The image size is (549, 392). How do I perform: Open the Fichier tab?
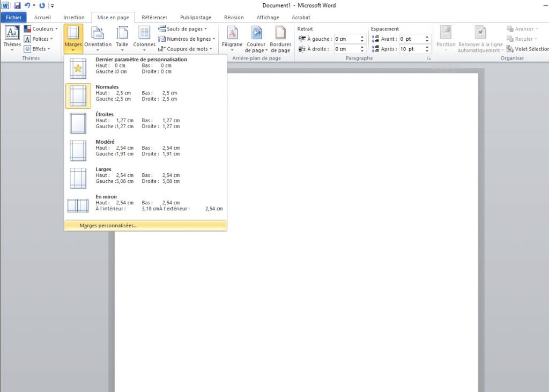coord(13,17)
